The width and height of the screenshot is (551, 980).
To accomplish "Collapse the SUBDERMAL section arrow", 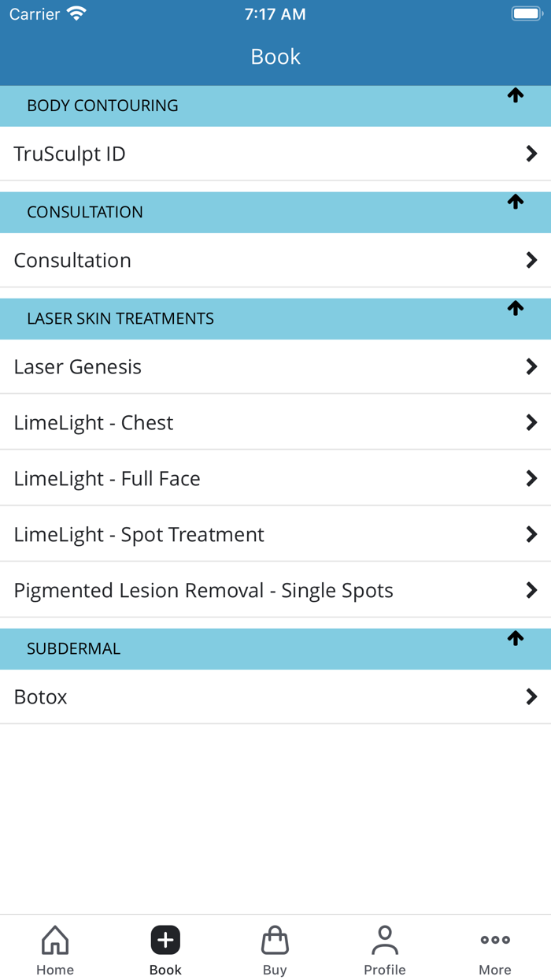I will tap(516, 638).
